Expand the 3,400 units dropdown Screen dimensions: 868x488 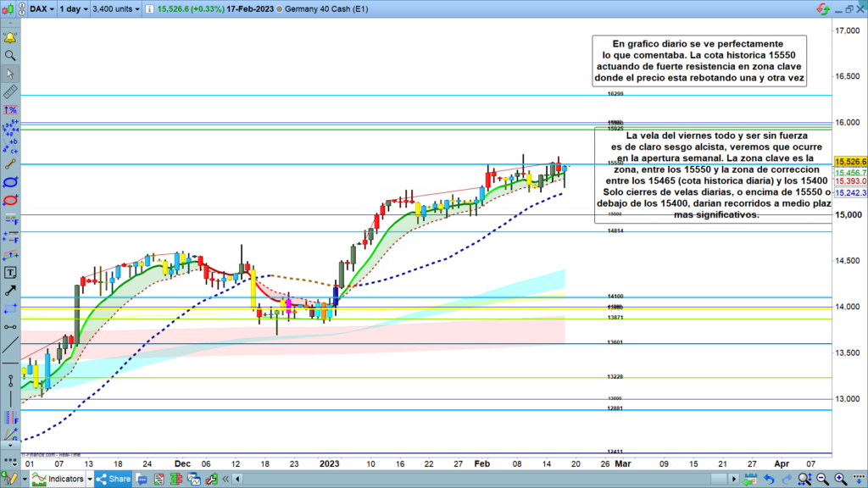pos(115,8)
